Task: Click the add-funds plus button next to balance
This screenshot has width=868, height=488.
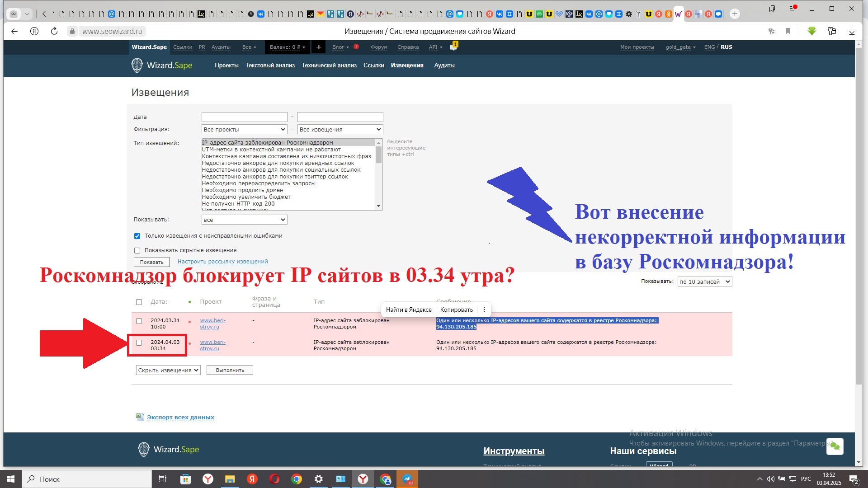Action: pyautogui.click(x=318, y=47)
